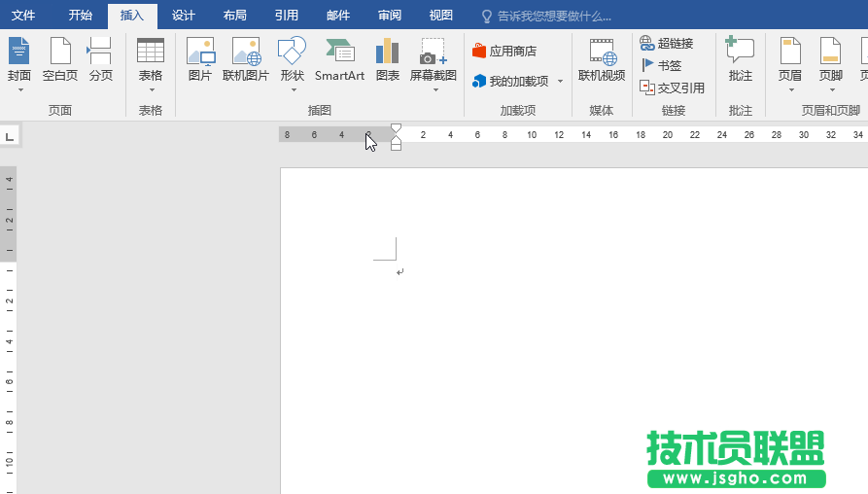The image size is (868, 494).
Task: Expand the My Add-ins (我的加载项) arrow
Action: coord(560,82)
